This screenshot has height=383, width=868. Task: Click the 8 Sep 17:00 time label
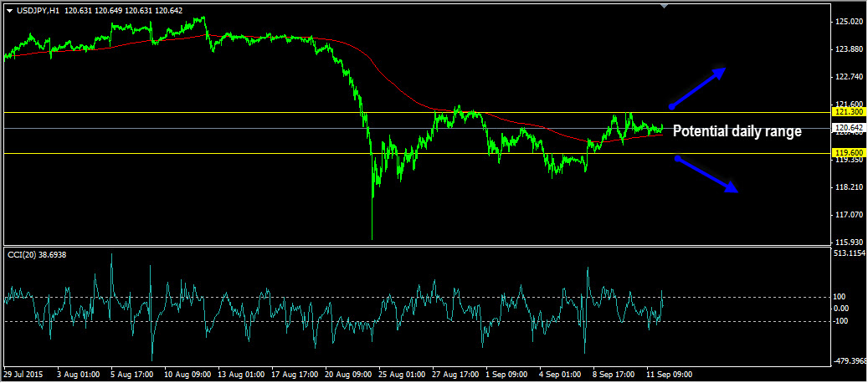[x=615, y=374]
